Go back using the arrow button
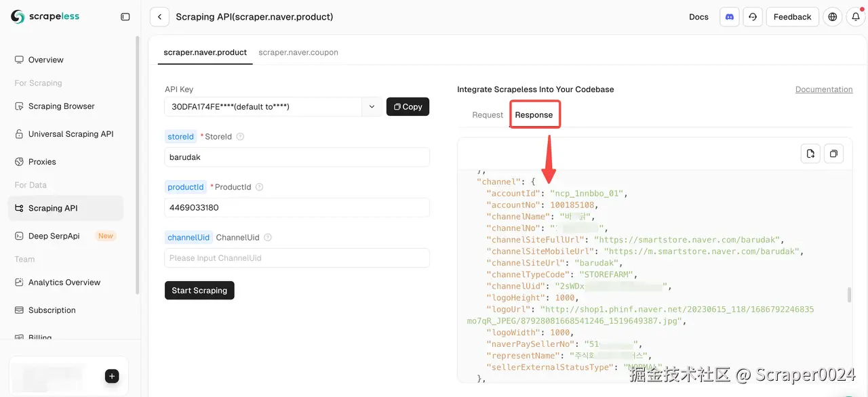The width and height of the screenshot is (868, 397). pyautogui.click(x=159, y=17)
